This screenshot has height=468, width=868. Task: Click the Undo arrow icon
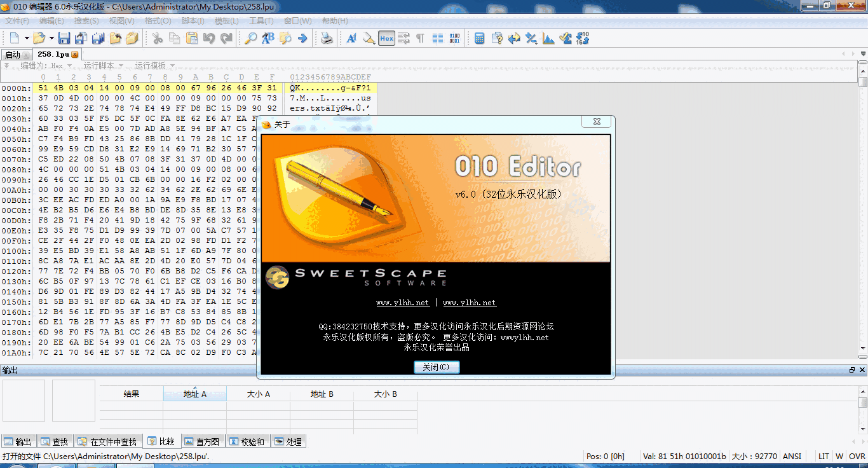point(209,38)
